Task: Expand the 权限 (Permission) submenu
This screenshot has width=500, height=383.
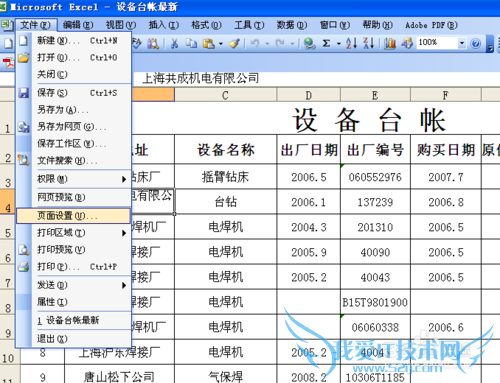Action: (73, 179)
